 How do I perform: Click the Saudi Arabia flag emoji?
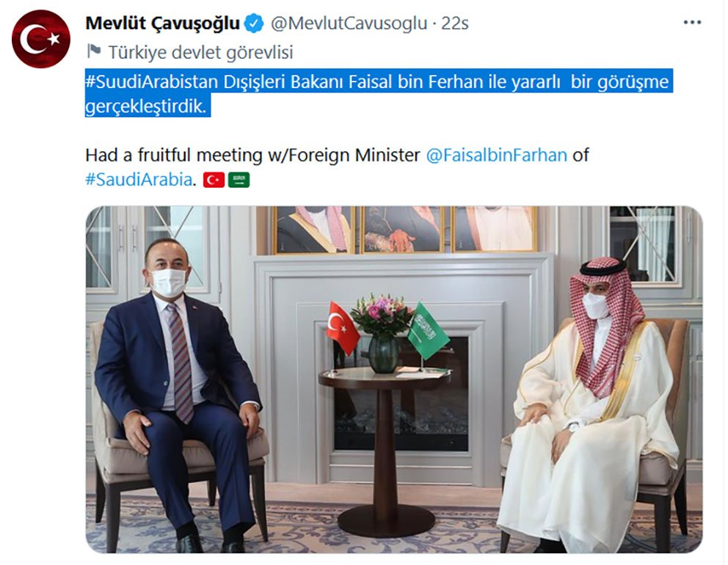[x=239, y=180]
